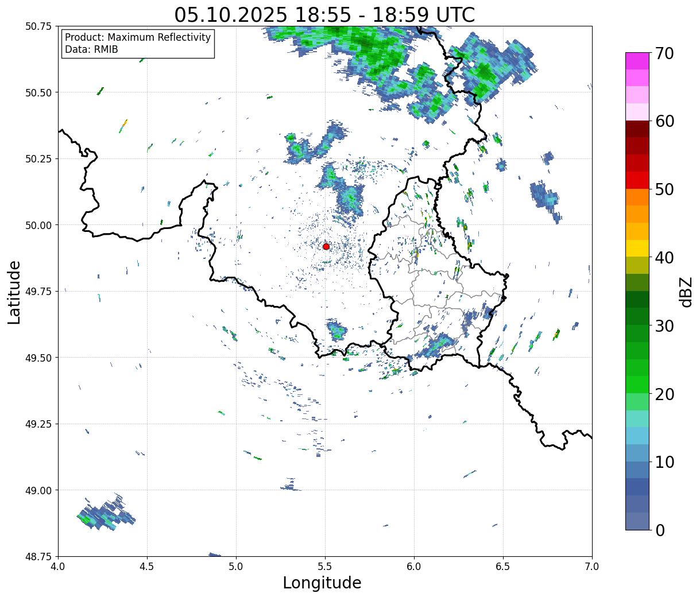Click the lowest grey-blue colorbar segment above 0

click(637, 521)
